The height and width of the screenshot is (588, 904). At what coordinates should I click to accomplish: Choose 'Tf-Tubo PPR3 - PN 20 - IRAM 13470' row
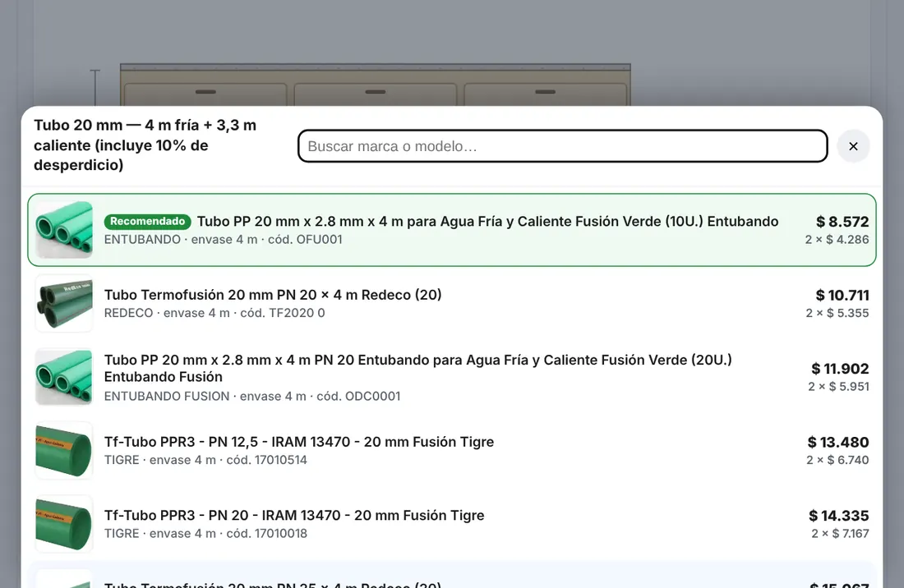(x=452, y=524)
